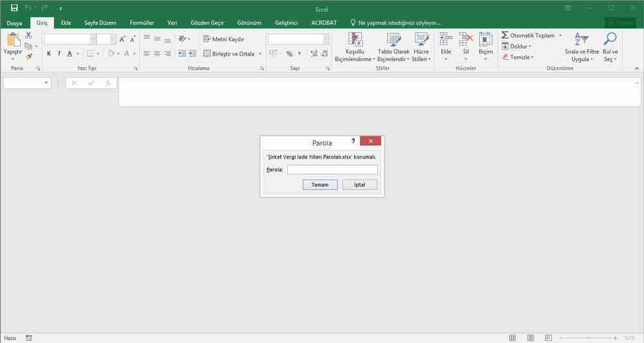This screenshot has height=343, width=644.
Task: Open the font name combo box
Action: [70, 39]
